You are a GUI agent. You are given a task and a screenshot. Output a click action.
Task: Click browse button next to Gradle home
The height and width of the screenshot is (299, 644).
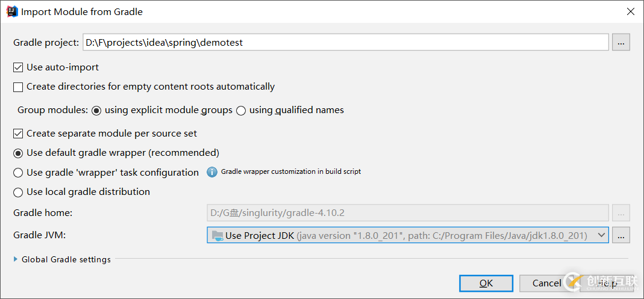tap(621, 212)
